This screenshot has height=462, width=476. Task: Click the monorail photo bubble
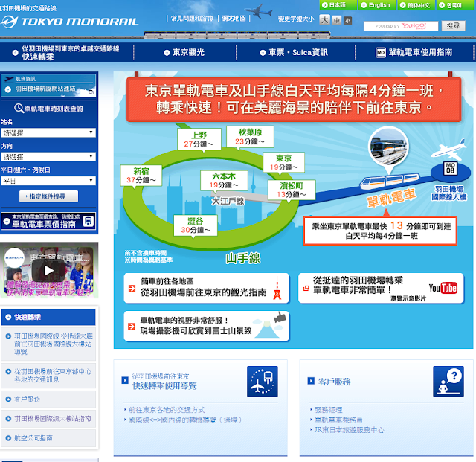[388, 147]
